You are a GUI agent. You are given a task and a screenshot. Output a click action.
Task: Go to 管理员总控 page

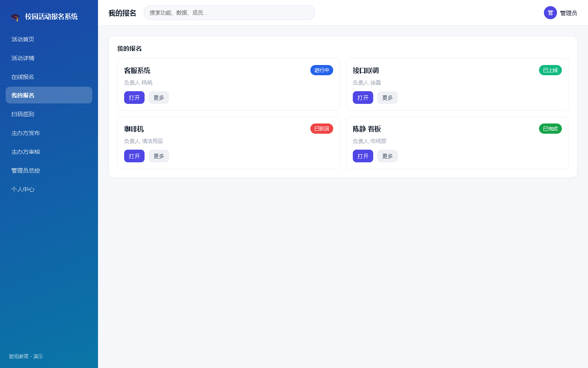[x=49, y=171]
